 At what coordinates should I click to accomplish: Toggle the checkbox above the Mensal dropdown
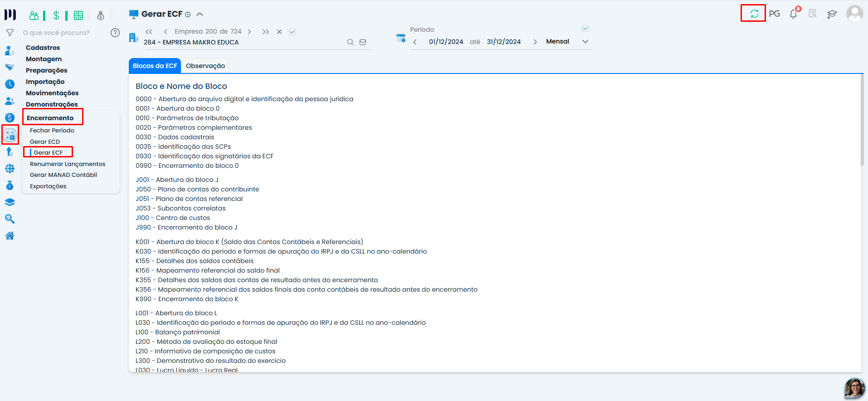pyautogui.click(x=585, y=29)
